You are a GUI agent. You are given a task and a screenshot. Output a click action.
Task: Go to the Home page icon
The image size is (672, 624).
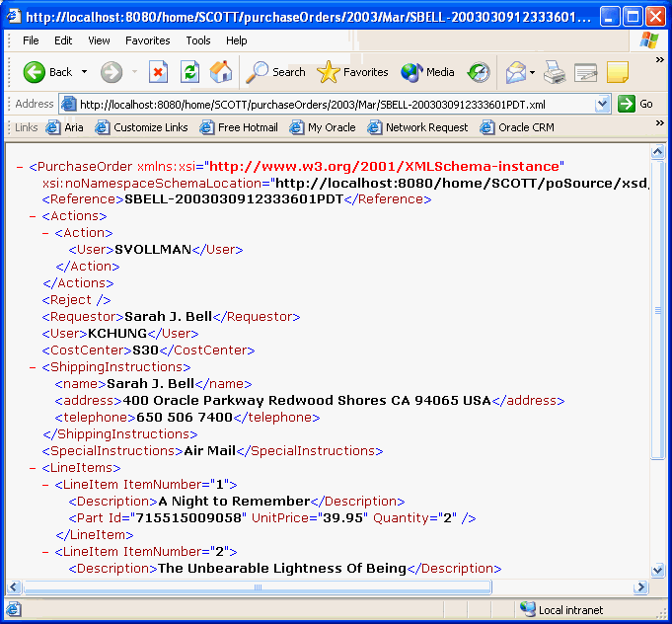click(x=221, y=72)
